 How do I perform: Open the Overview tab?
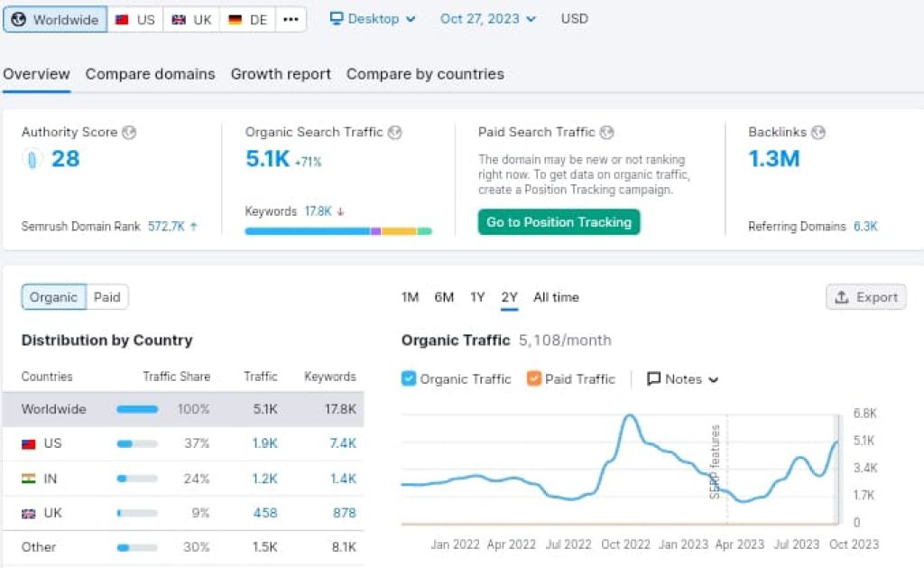(x=36, y=74)
